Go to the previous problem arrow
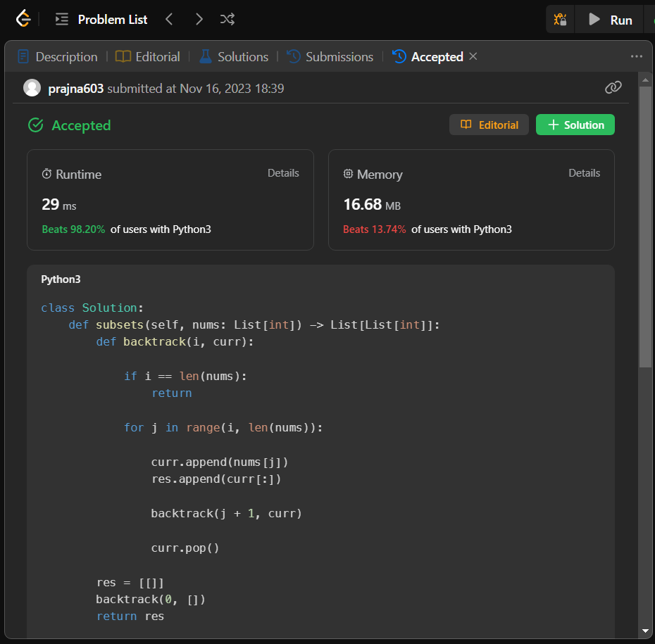655x644 pixels. (x=169, y=20)
